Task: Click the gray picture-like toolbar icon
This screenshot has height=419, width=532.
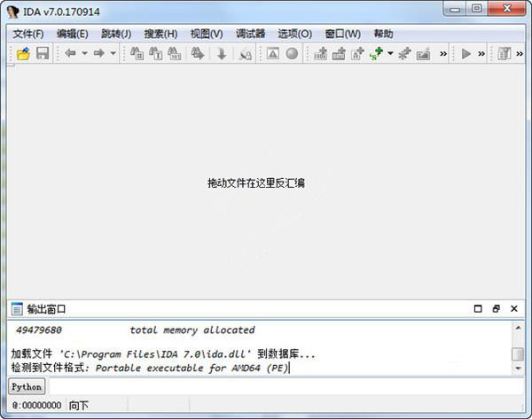Action: 423,54
